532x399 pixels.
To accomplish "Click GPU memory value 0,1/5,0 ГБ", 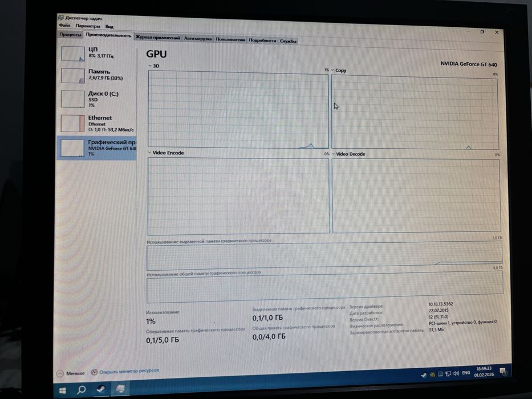I will click(162, 340).
